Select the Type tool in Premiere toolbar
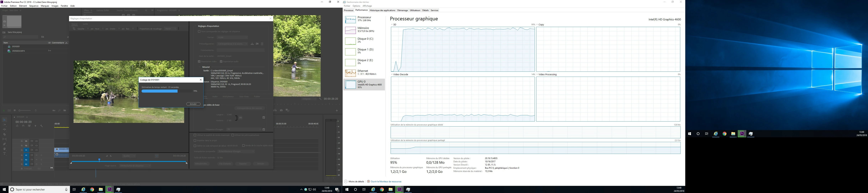Image resolution: width=868 pixels, height=193 pixels. (4, 154)
